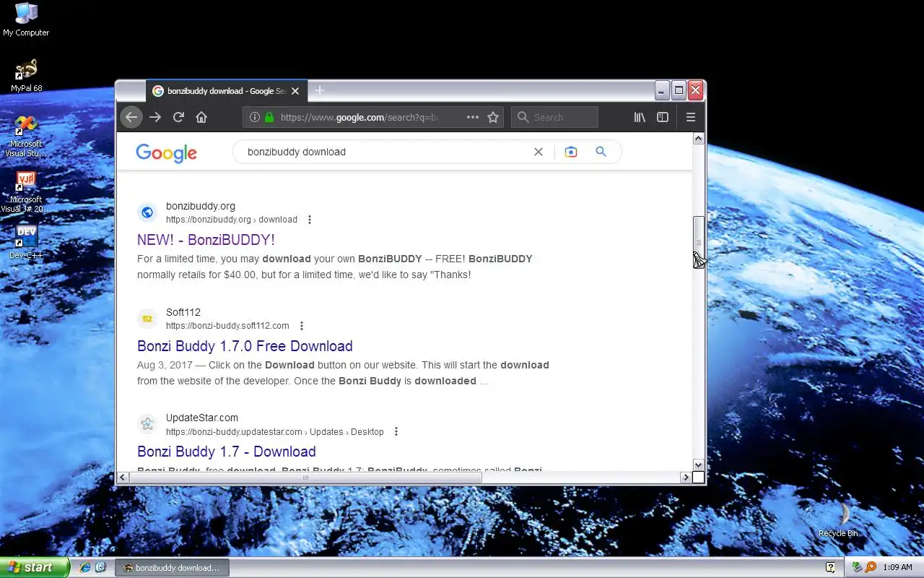Launch Internet Explorer from quick launch
924x578 pixels.
pyautogui.click(x=85, y=567)
